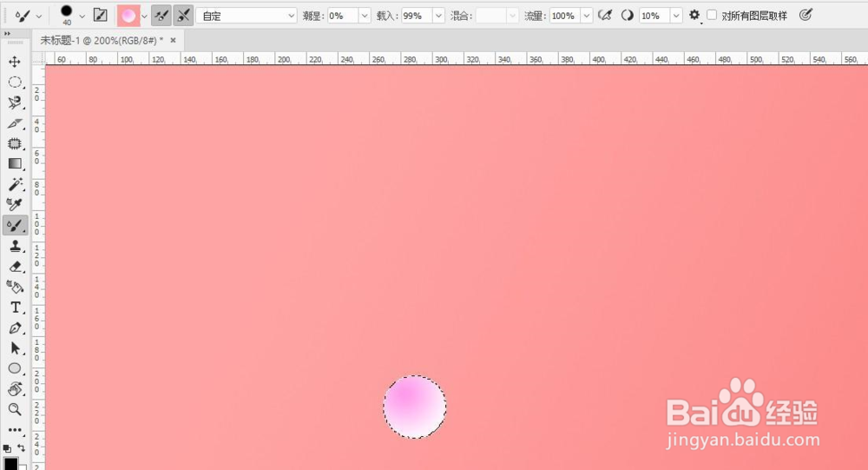
Task: Click the Load value field showing 99%
Action: pos(417,16)
